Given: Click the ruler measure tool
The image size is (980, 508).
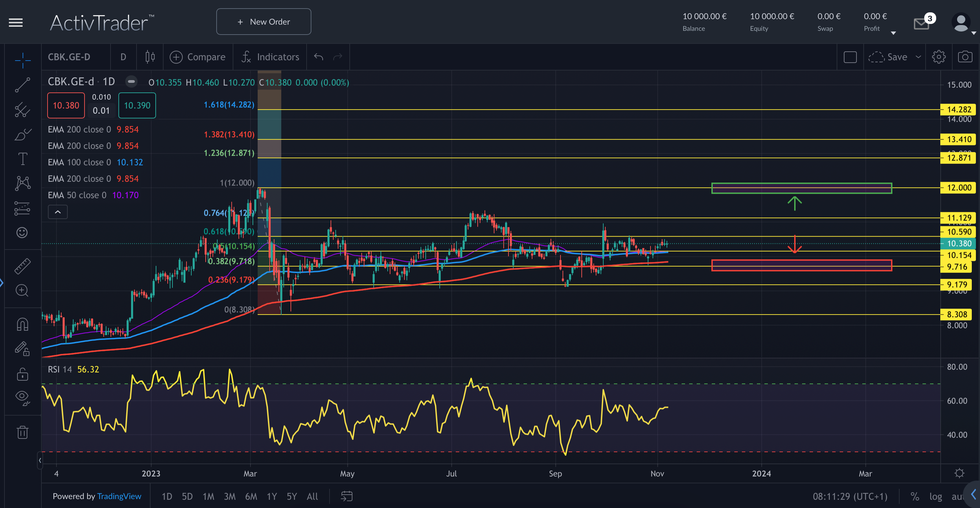Looking at the screenshot, I should [23, 266].
